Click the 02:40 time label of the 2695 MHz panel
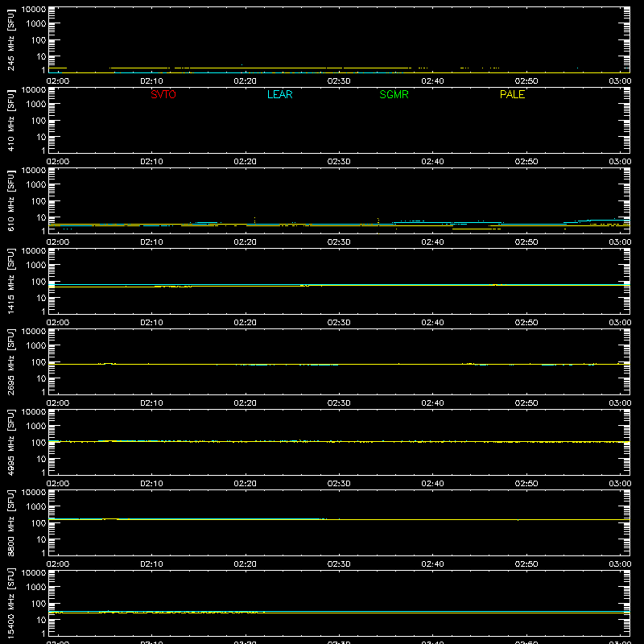The image size is (644, 644). tap(432, 403)
